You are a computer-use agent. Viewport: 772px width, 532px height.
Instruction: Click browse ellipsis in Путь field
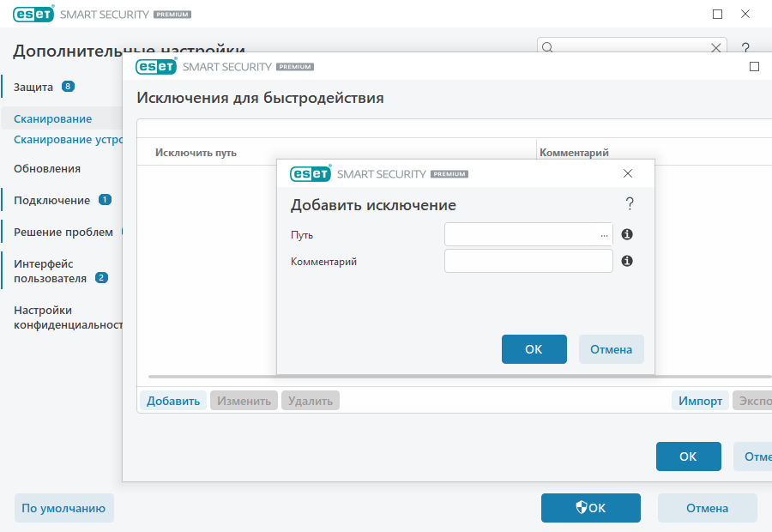point(604,235)
